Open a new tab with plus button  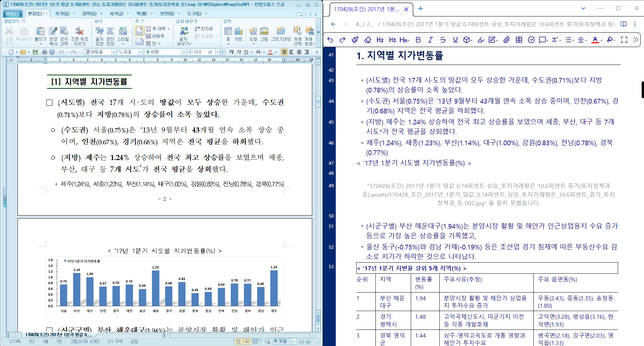[x=420, y=9]
